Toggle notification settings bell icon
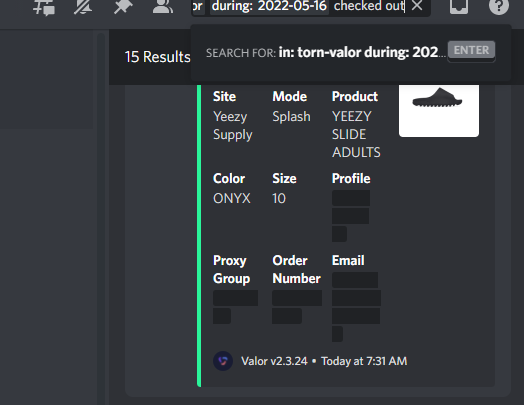 (x=83, y=6)
